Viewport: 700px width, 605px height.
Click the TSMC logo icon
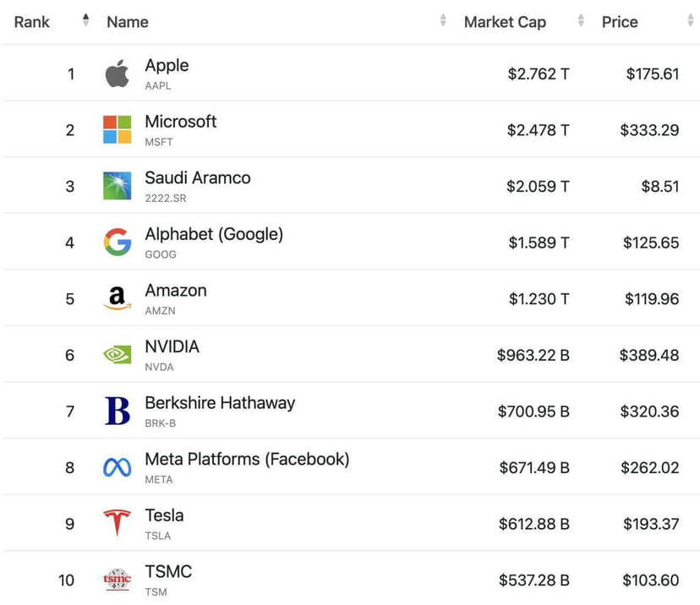[117, 580]
